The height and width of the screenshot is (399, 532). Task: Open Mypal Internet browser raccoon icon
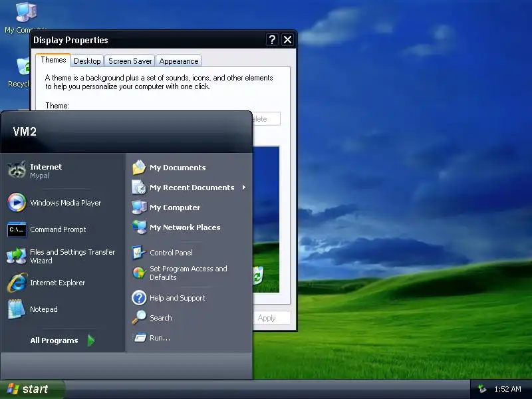pyautogui.click(x=17, y=170)
